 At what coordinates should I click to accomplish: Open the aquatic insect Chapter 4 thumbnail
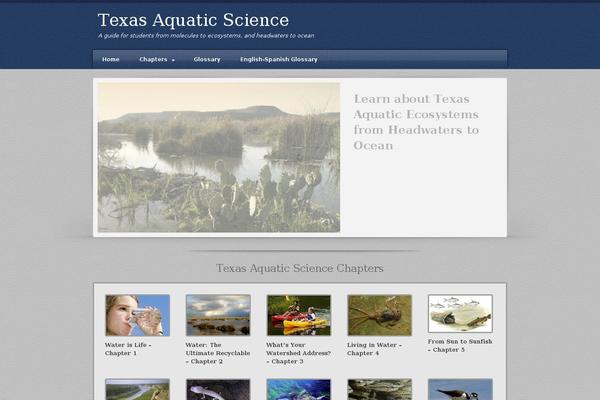tap(380, 315)
